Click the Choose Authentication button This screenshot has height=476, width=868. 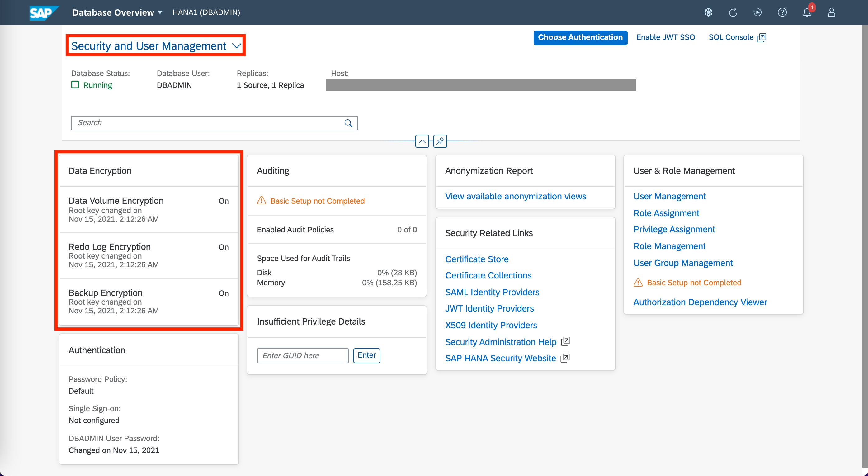(x=580, y=37)
